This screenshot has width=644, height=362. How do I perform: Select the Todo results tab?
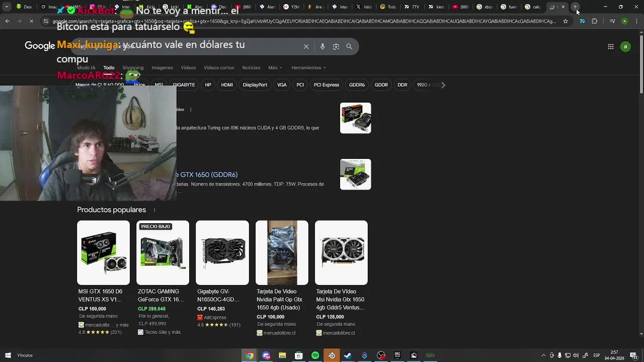(109, 68)
